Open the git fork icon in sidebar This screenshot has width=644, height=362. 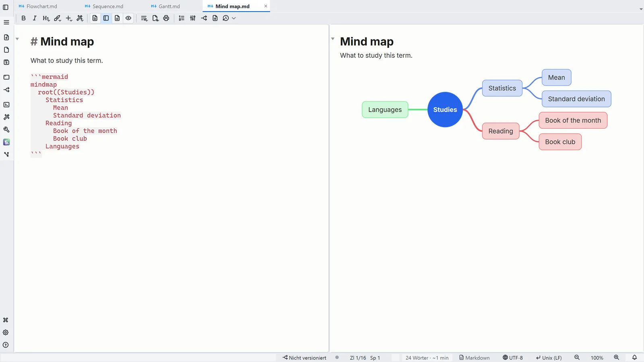click(x=6, y=154)
